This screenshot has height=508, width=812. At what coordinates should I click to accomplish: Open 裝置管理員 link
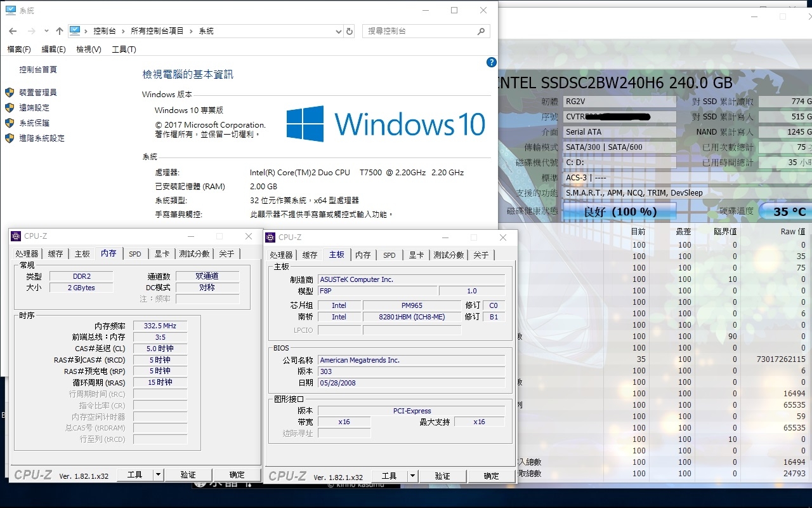38,93
